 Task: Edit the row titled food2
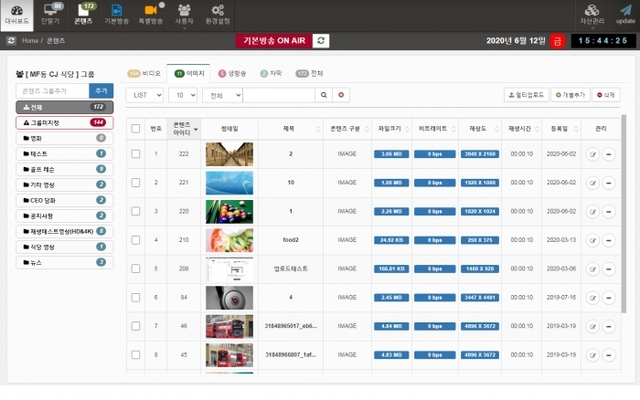(x=593, y=240)
